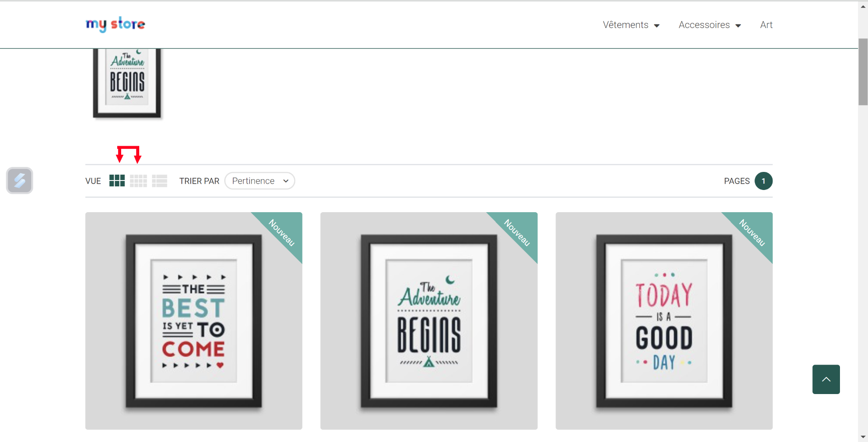Open The Best Is Yet To Come poster

pos(194,321)
